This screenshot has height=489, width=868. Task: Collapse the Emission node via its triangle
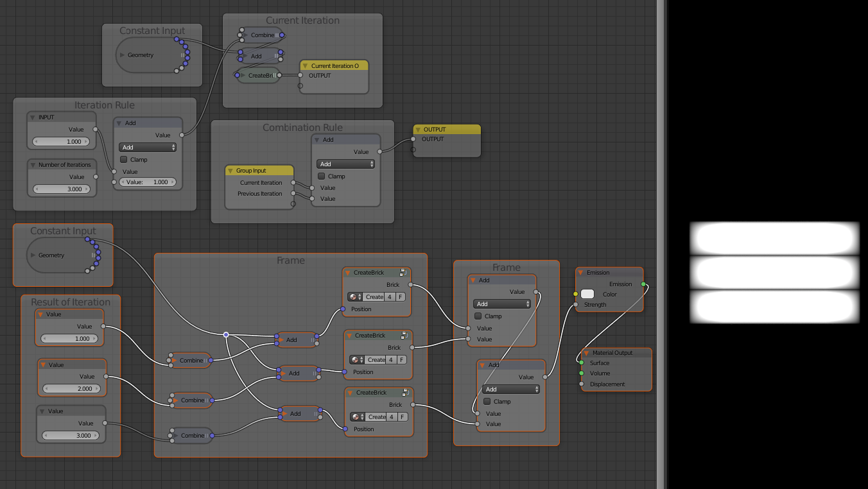[581, 273]
